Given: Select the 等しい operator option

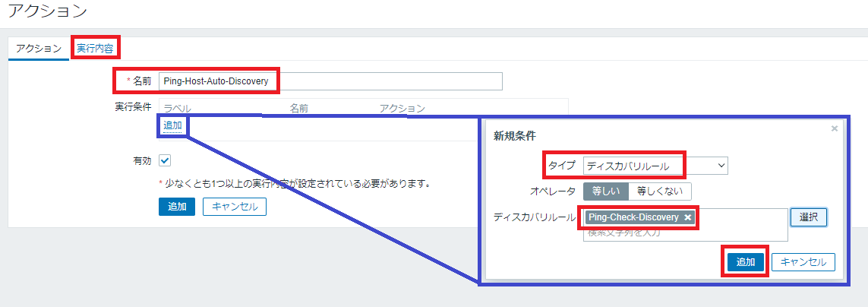Looking at the screenshot, I should [x=605, y=191].
